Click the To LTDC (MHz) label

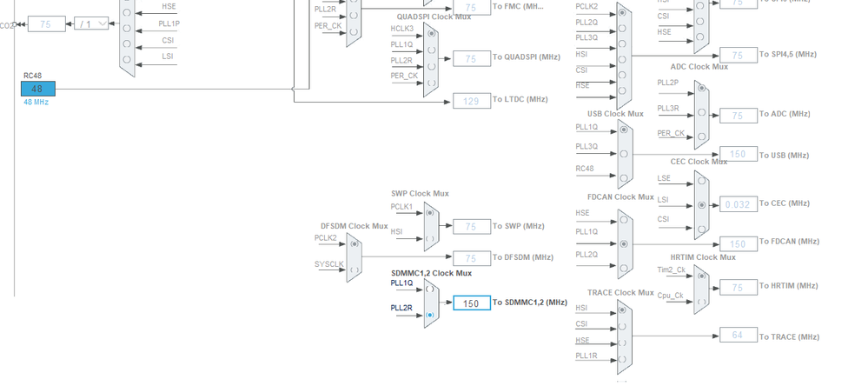(520, 99)
